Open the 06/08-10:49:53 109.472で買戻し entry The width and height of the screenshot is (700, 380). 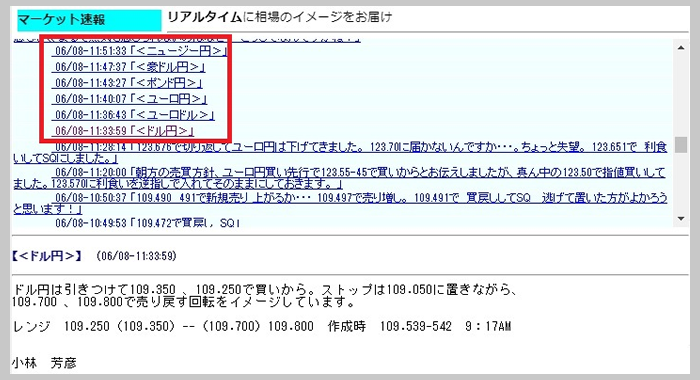coord(147,223)
